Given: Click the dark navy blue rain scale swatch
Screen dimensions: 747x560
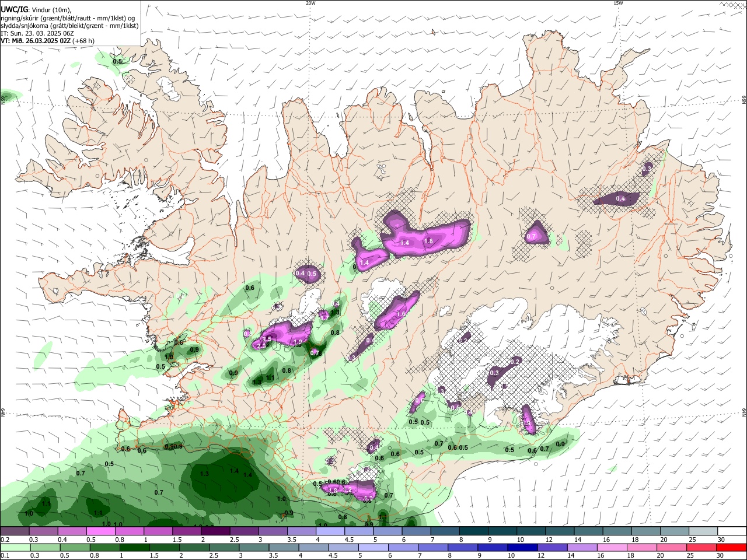Looking at the screenshot, I should [521, 548].
